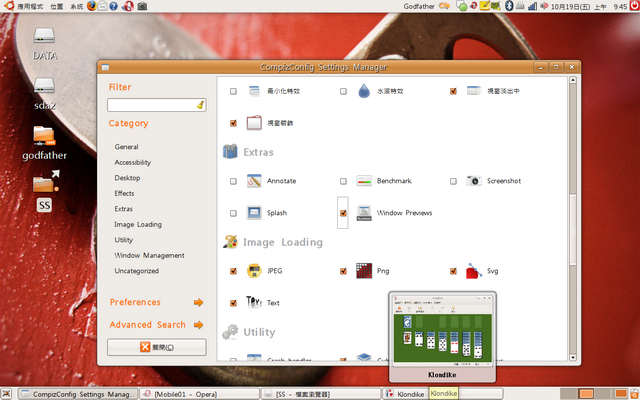The image size is (640, 400).
Task: Uncheck the 視窗裝飾 checkbox
Action: [x=233, y=123]
